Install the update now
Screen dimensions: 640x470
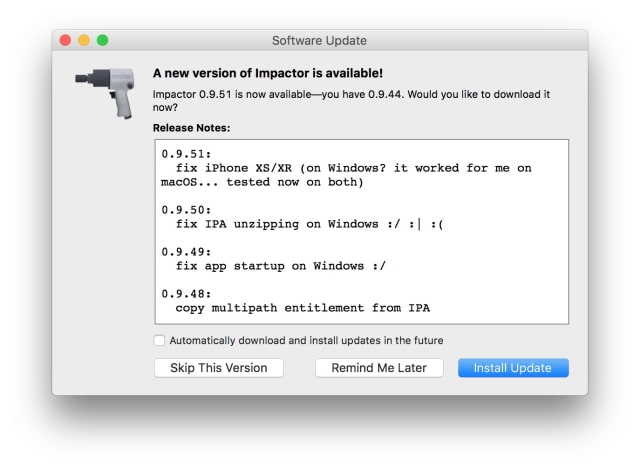[x=513, y=368]
